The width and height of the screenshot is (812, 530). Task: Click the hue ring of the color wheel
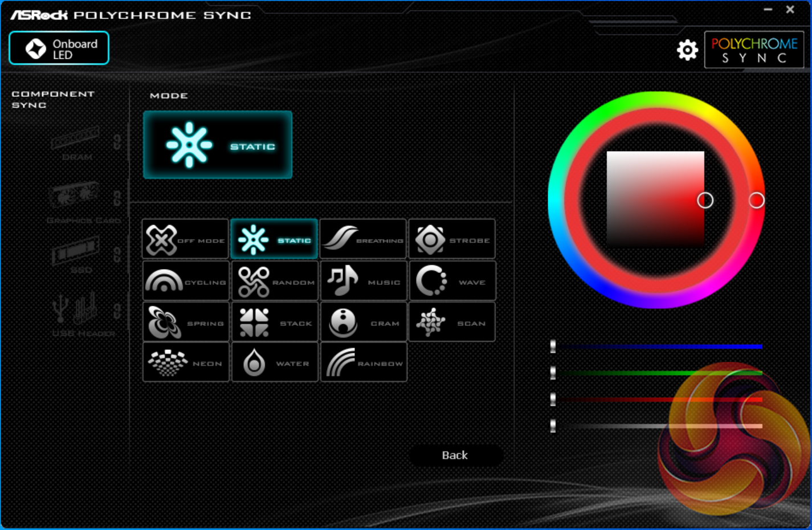656,100
